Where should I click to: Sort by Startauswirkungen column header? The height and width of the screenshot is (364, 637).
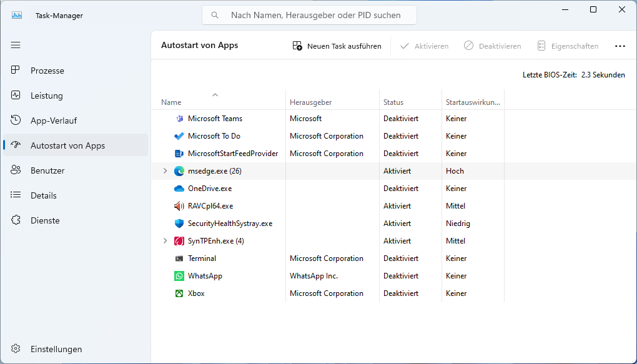point(473,99)
